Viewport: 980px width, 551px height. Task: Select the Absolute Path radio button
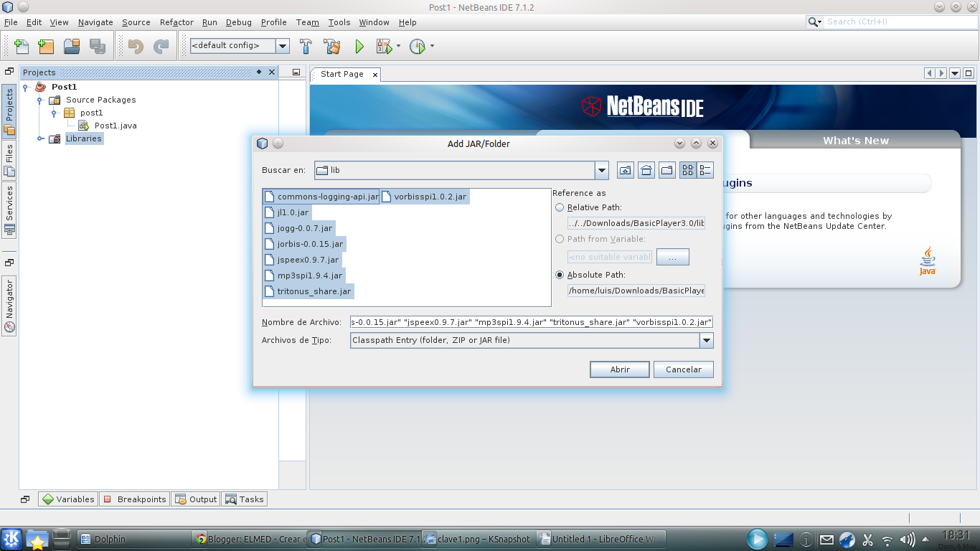pyautogui.click(x=559, y=275)
